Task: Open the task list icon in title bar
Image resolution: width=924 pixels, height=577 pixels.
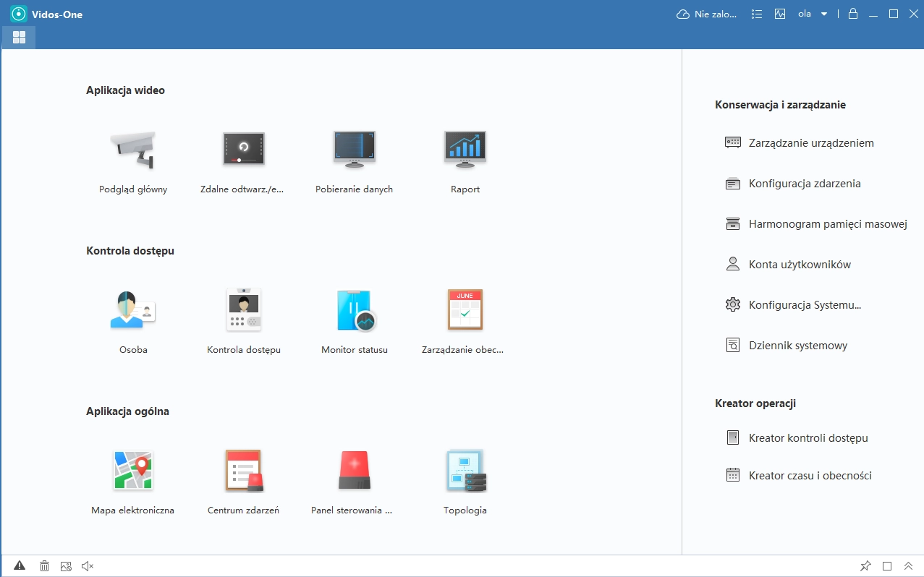Action: 757,14
